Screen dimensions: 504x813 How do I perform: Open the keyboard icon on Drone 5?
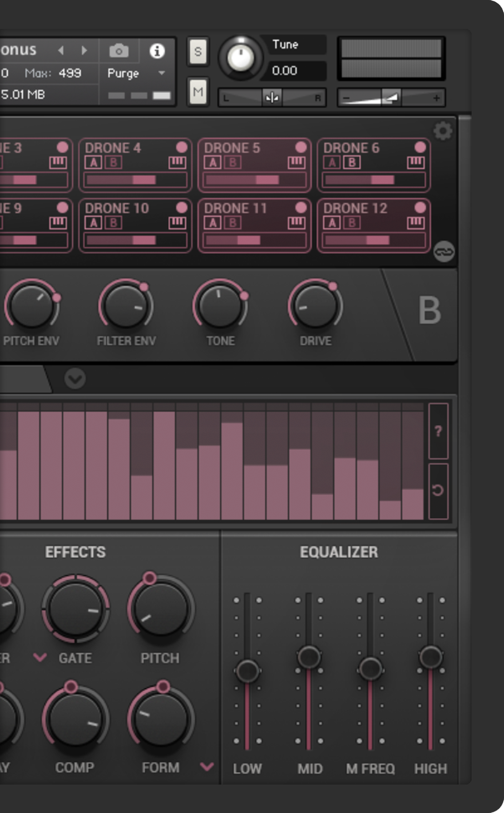coord(296,163)
